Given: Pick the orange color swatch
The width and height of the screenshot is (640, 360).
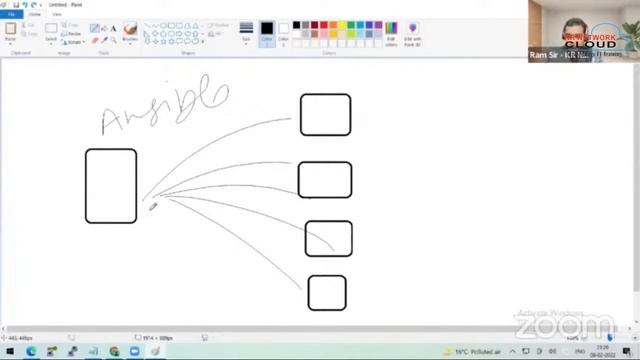Looking at the screenshot, I should coord(333,25).
